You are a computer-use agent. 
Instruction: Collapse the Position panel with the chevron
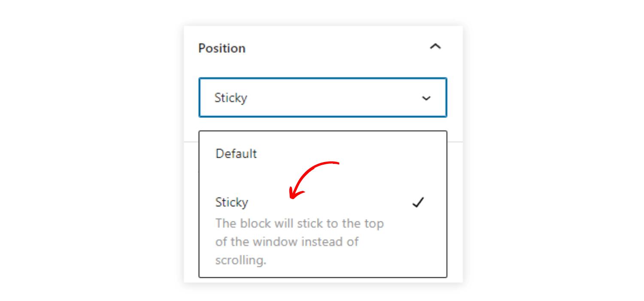pyautogui.click(x=435, y=46)
